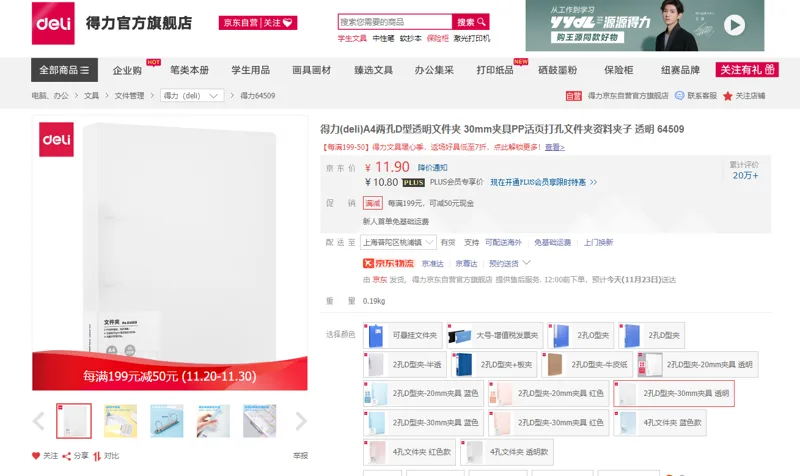Select the yellow background product thumbnail
800x476 pixels.
pyautogui.click(x=120, y=421)
